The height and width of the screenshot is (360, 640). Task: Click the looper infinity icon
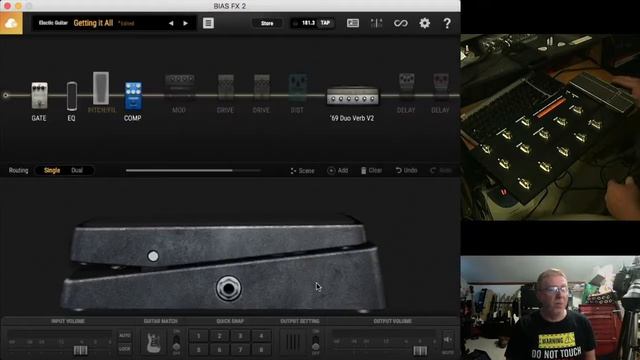(x=401, y=23)
